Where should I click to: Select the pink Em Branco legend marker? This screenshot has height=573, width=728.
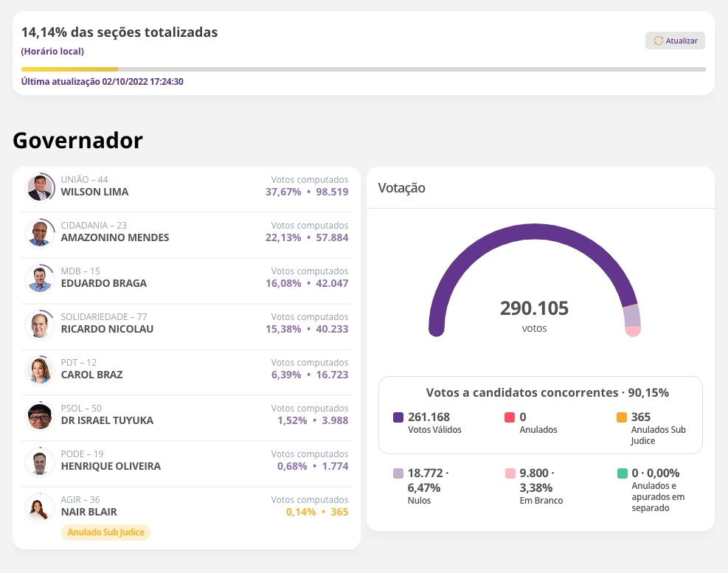[x=510, y=473]
